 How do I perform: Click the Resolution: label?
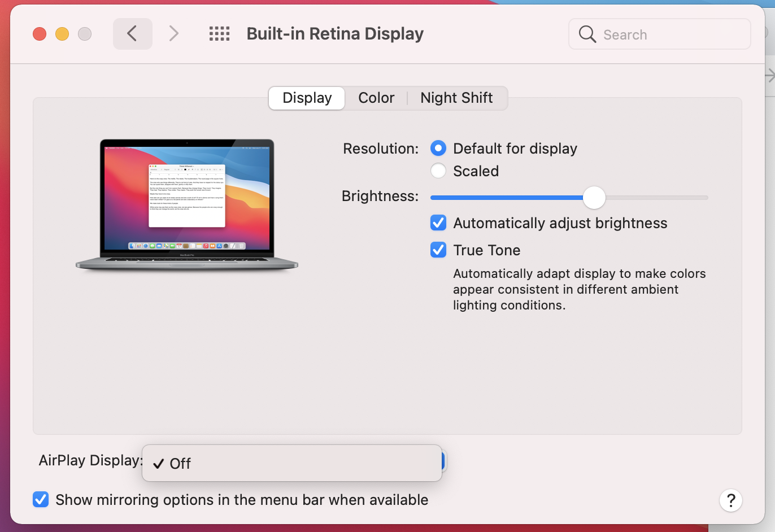(x=381, y=149)
